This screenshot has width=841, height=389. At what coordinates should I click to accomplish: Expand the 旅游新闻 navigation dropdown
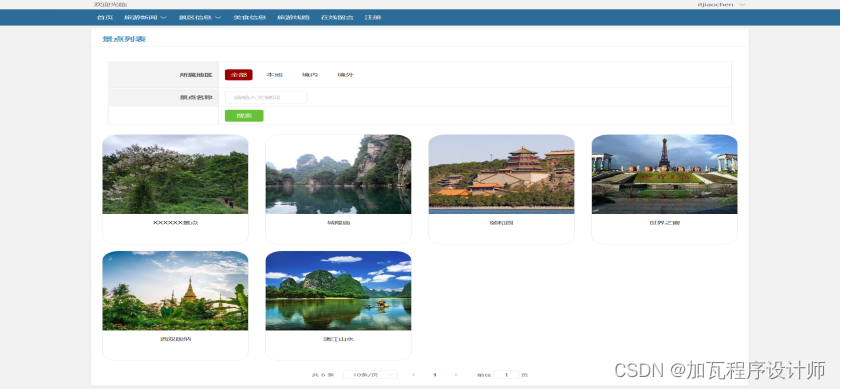pyautogui.click(x=145, y=17)
